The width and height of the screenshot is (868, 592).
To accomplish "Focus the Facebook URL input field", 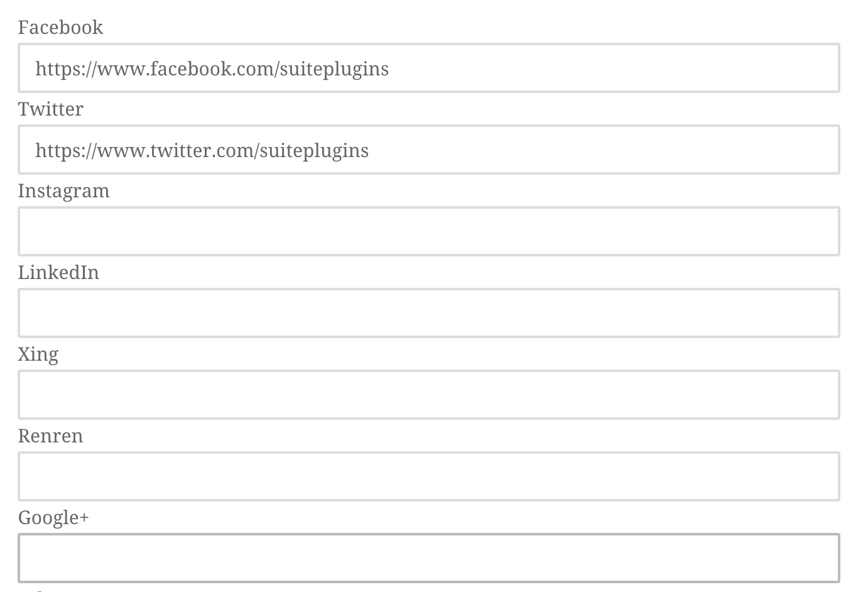I will (429, 68).
